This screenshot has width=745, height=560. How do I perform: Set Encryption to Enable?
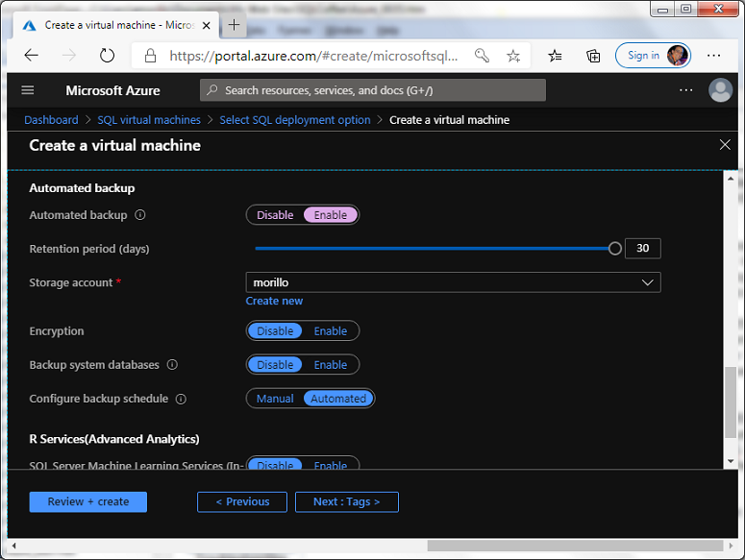tap(331, 330)
